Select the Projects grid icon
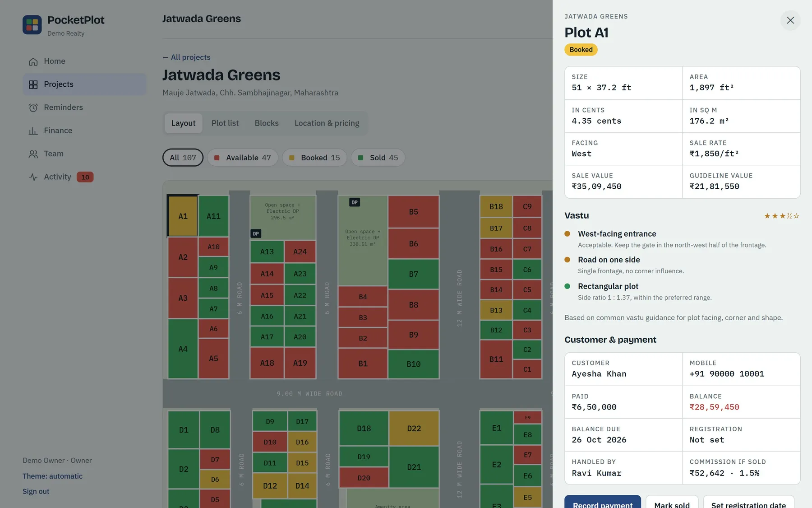 (x=33, y=84)
